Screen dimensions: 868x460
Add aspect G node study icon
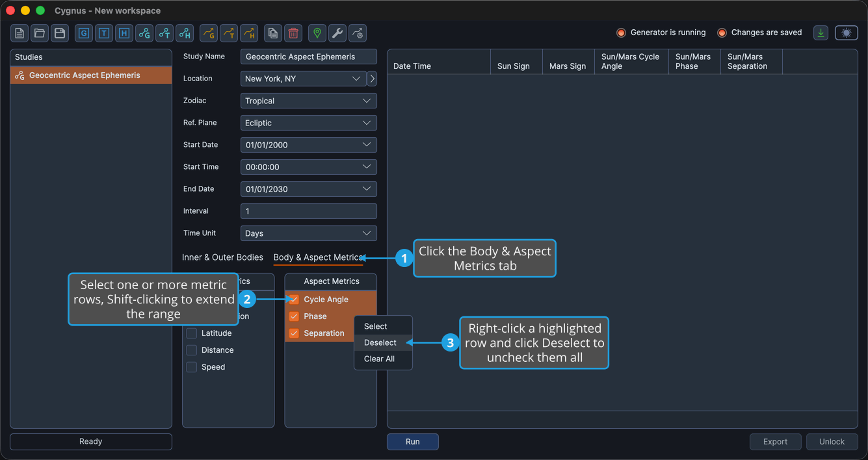click(144, 33)
